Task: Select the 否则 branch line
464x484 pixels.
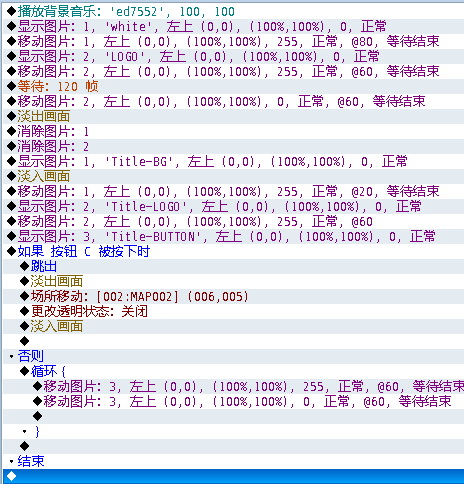Action: click(233, 357)
